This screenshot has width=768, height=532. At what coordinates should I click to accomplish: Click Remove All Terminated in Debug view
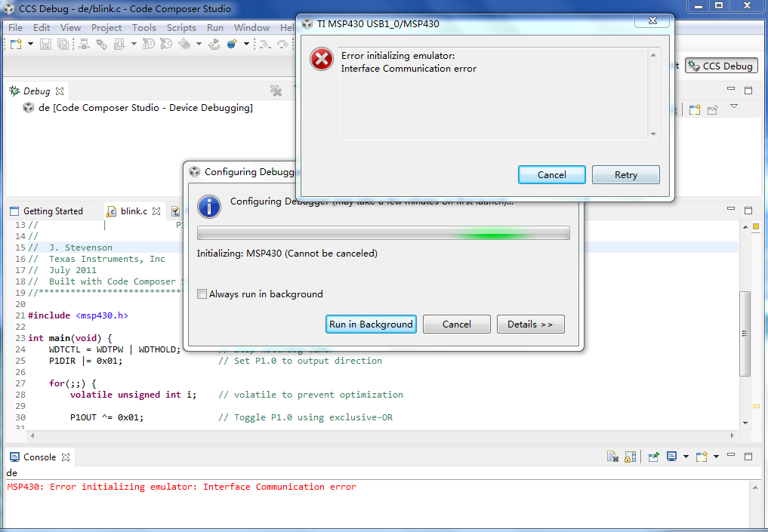(x=276, y=90)
